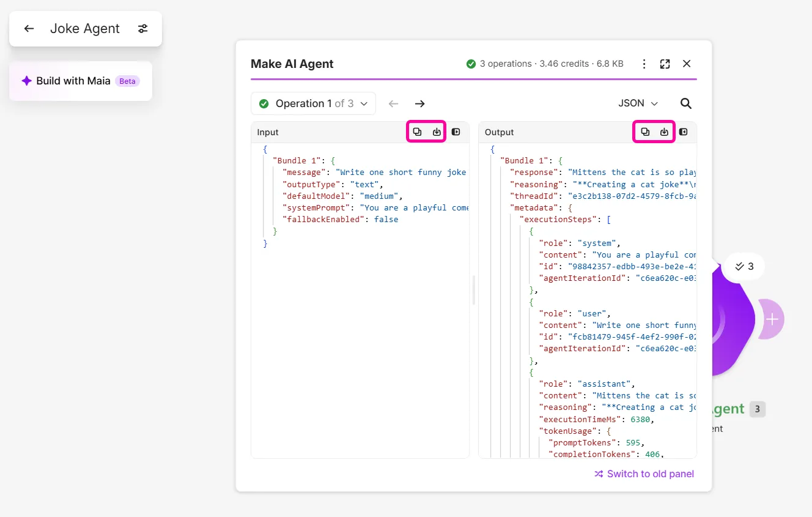The height and width of the screenshot is (517, 812).
Task: Expand Make AI Agent panel to fullscreen
Action: (665, 64)
